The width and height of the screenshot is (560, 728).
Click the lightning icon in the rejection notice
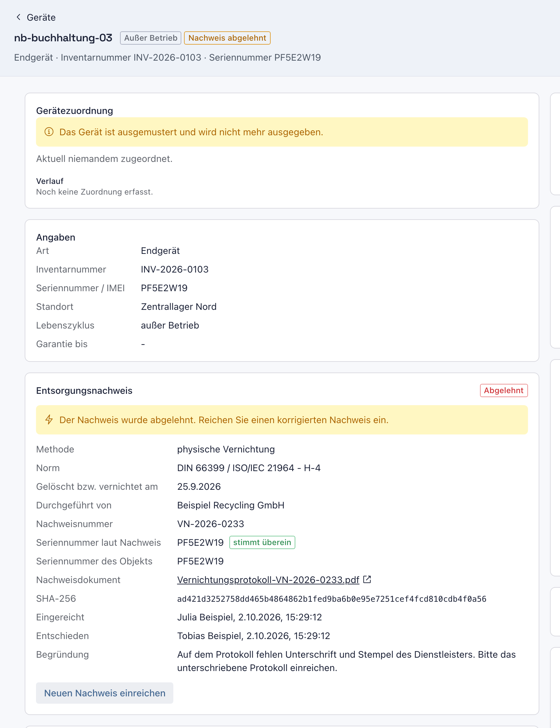point(49,420)
